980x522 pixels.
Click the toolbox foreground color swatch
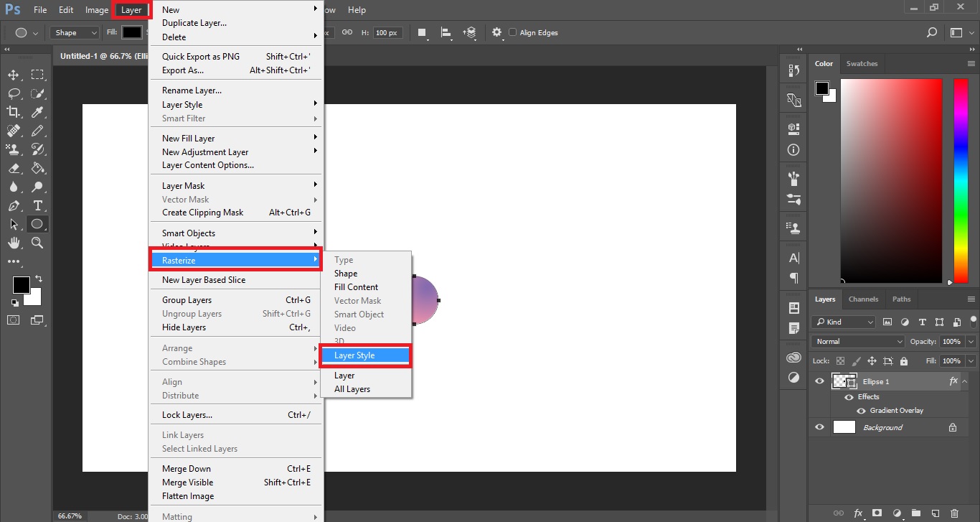click(21, 285)
